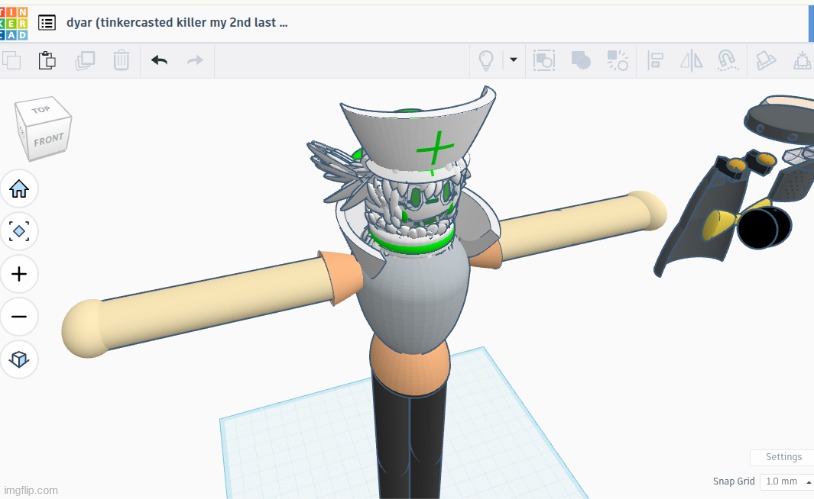Zoom in with the plus button
The image size is (814, 499).
[19, 273]
